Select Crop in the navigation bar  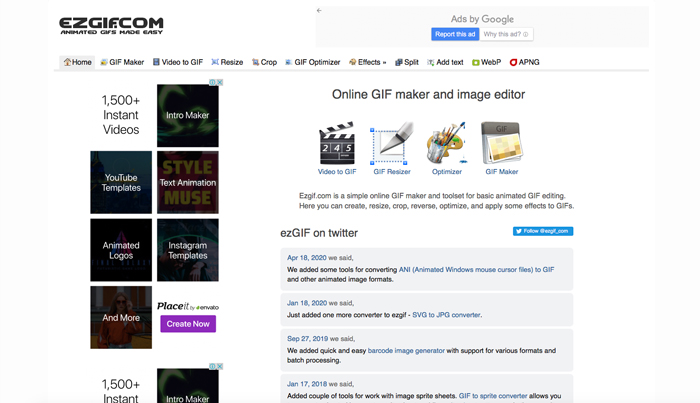pyautogui.click(x=264, y=62)
